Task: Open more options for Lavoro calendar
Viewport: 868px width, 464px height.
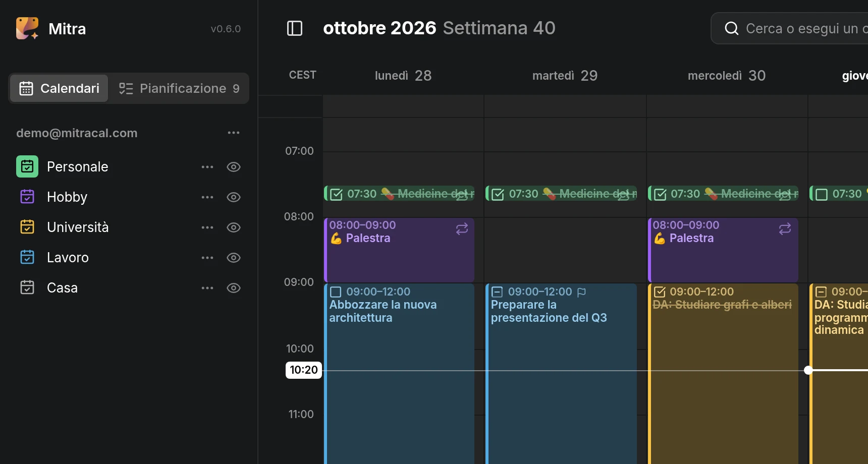Action: [x=207, y=258]
